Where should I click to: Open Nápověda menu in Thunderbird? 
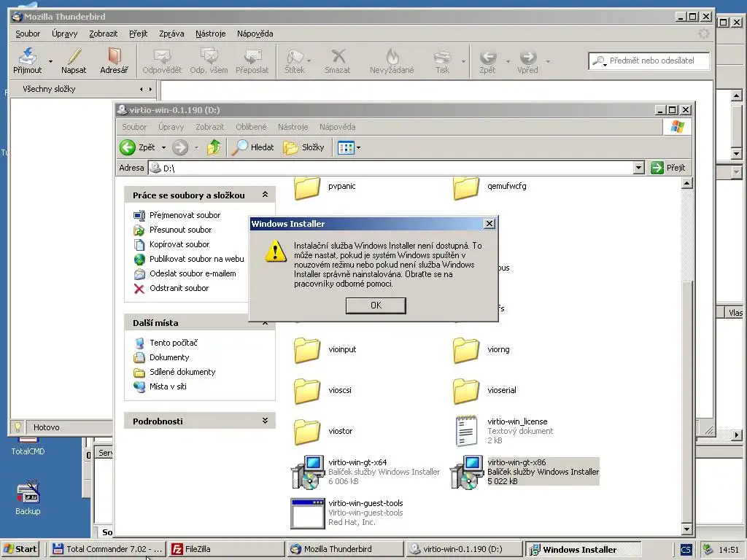click(255, 34)
